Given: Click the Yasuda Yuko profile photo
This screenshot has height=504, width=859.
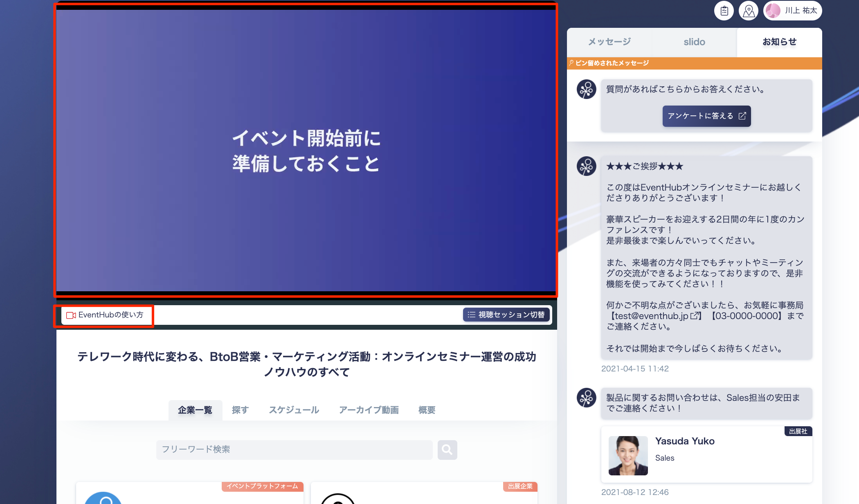Looking at the screenshot, I should pos(628,455).
